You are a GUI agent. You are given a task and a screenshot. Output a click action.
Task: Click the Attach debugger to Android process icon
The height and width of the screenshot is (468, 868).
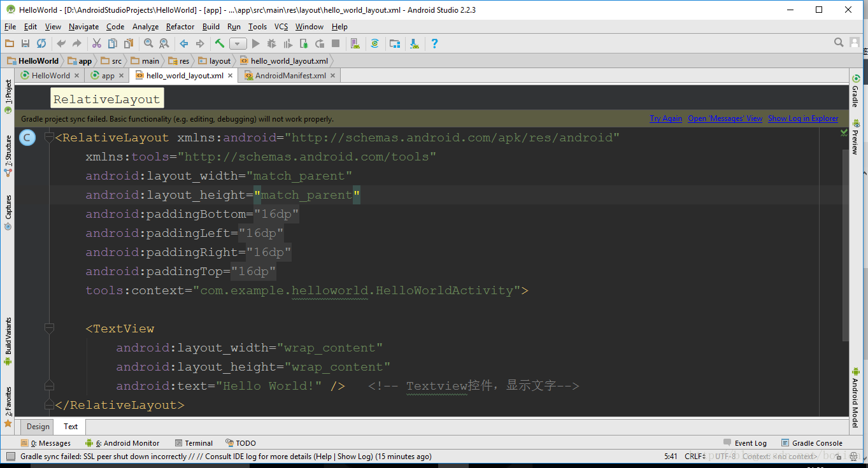tap(304, 43)
